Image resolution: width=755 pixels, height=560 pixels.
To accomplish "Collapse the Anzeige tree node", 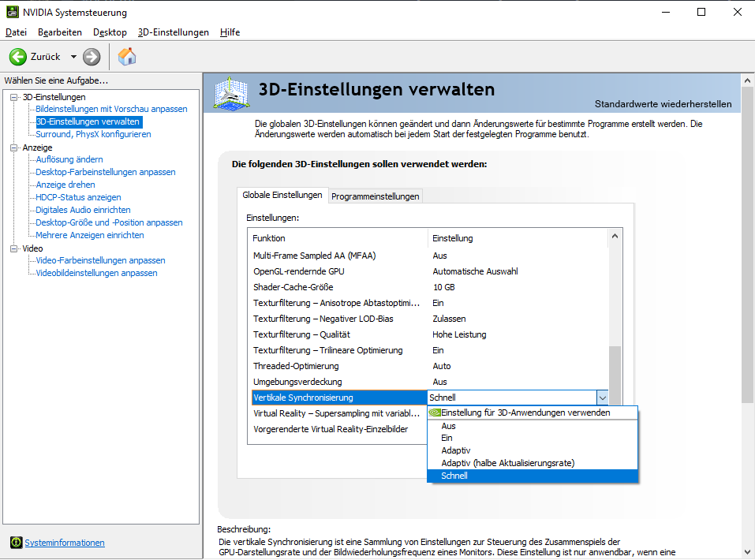I will coord(13,147).
